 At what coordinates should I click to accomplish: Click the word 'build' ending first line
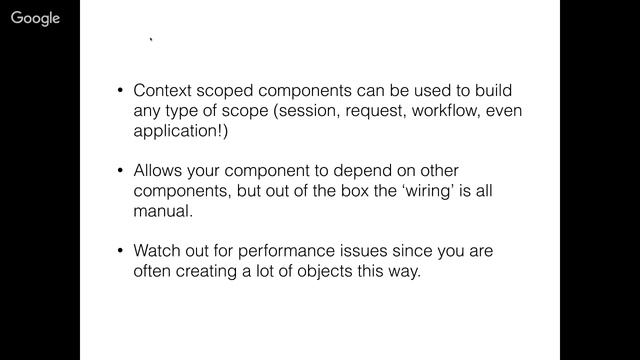(x=493, y=91)
